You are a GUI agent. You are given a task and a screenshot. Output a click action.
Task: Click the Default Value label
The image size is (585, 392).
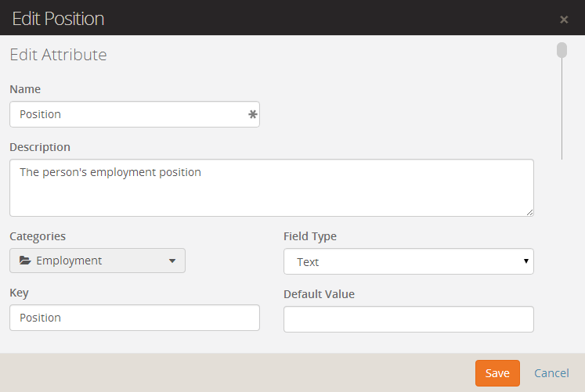click(319, 294)
